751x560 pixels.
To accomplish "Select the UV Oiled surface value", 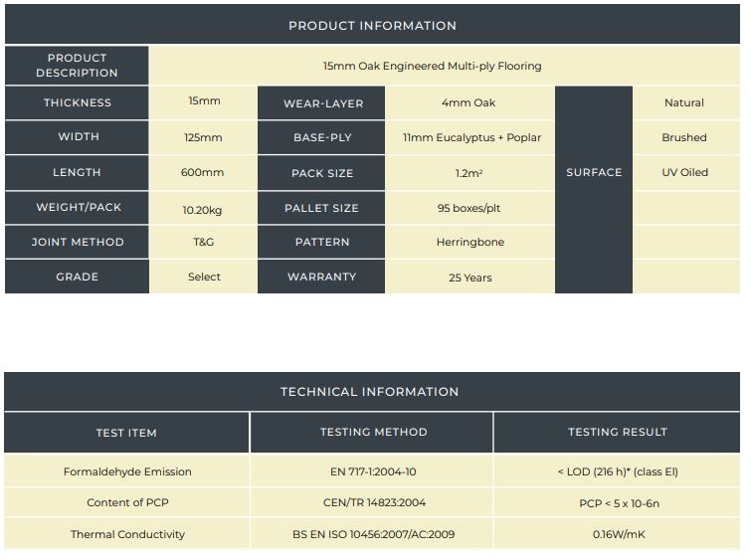I will (684, 173).
